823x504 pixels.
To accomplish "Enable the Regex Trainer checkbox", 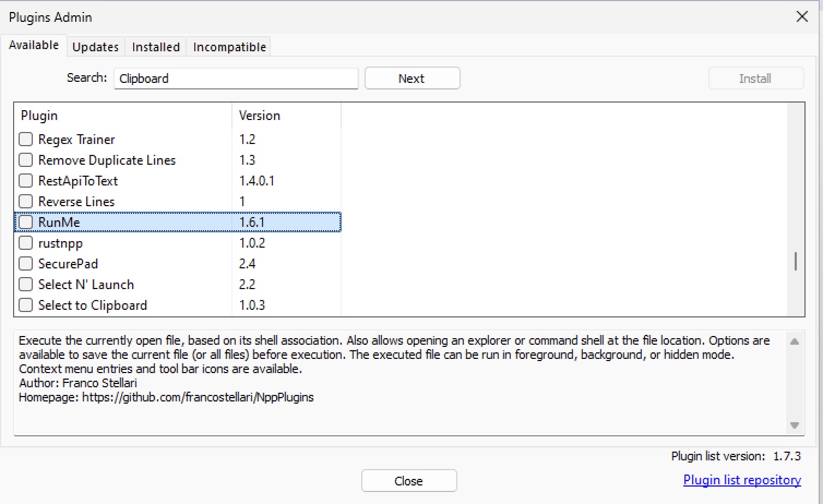I will click(x=26, y=139).
